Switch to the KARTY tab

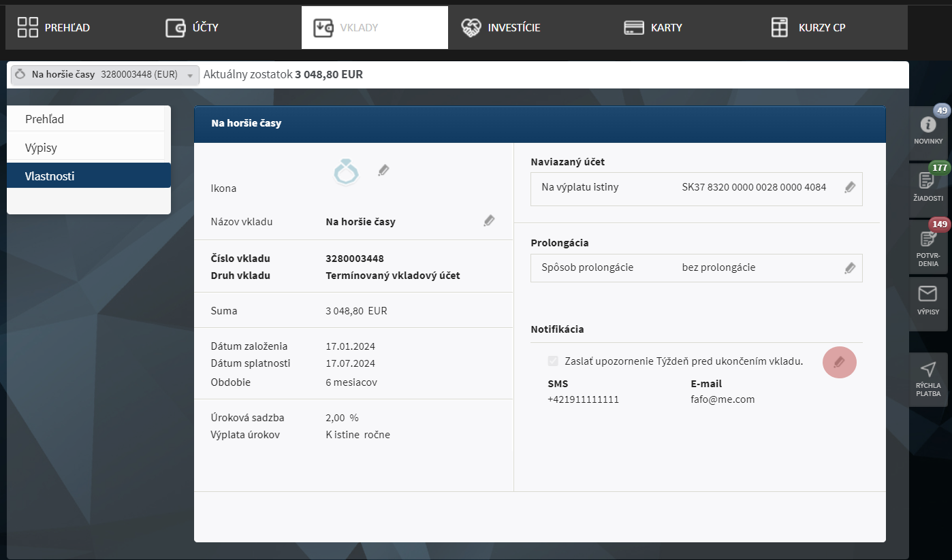pyautogui.click(x=652, y=27)
